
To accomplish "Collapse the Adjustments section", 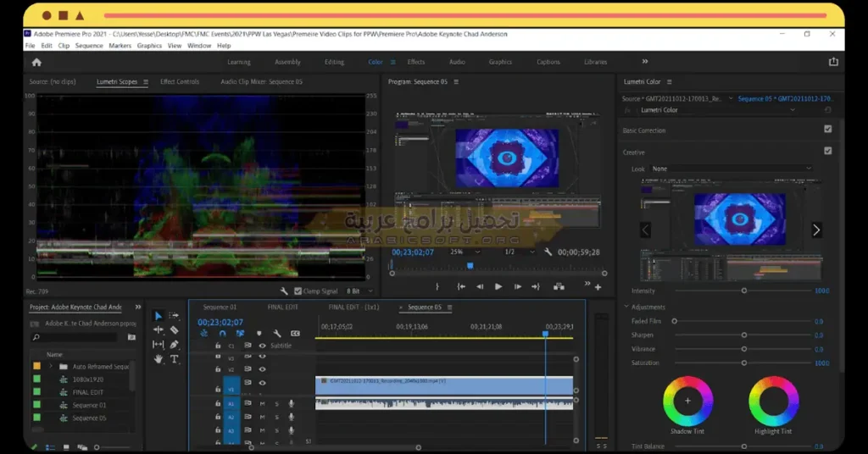I will 626,307.
